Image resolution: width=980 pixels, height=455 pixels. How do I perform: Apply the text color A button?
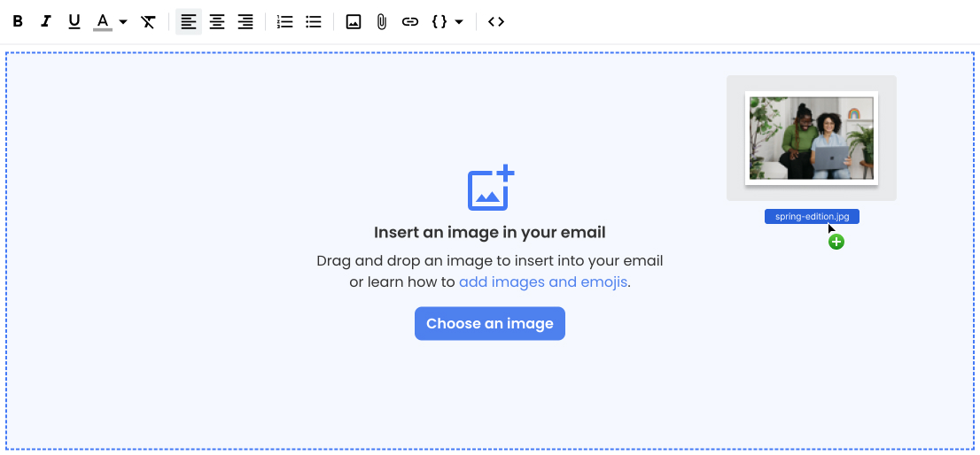tap(103, 22)
